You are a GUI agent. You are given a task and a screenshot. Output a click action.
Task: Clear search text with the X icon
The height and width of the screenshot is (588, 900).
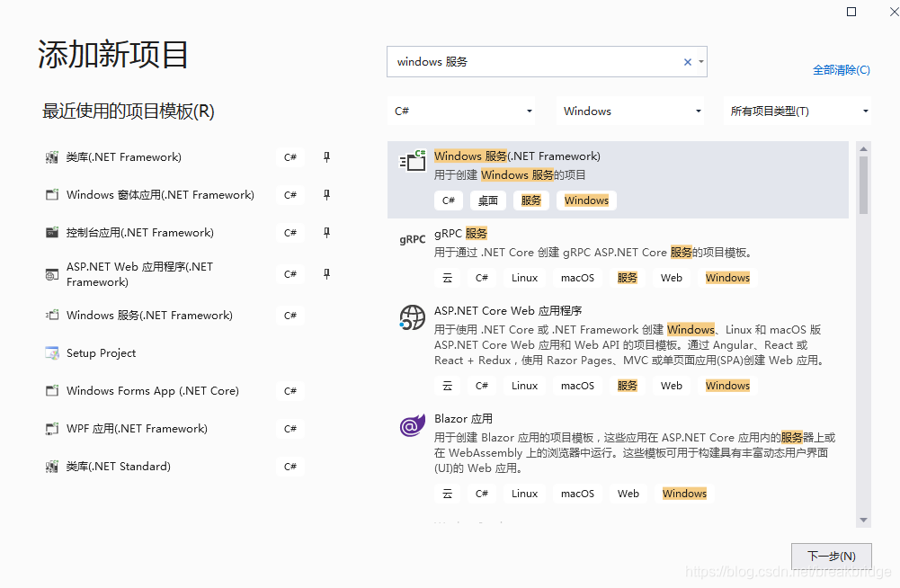point(688,62)
